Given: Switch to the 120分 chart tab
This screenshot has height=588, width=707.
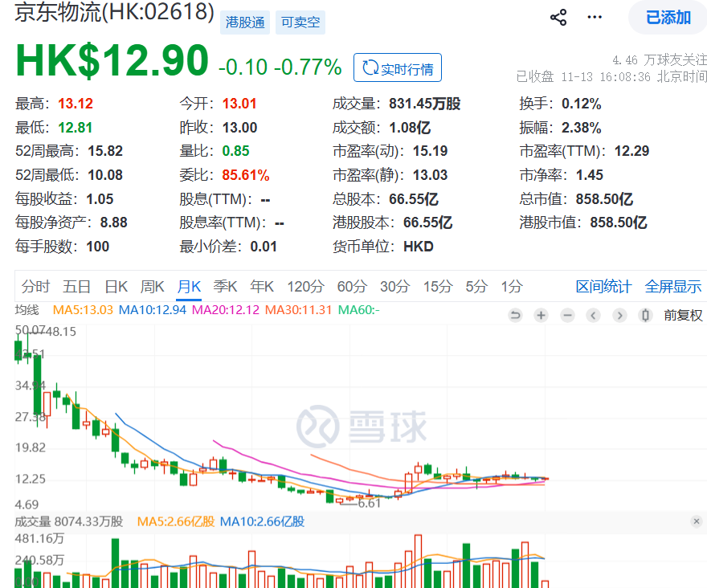Looking at the screenshot, I should tap(306, 286).
